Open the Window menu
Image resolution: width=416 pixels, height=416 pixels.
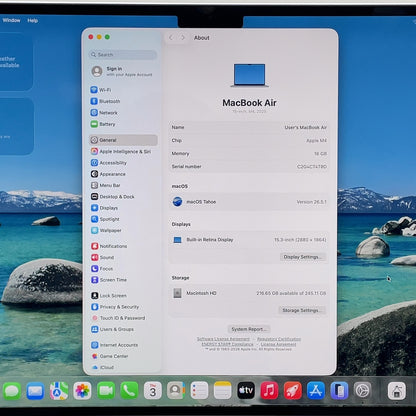coord(11,20)
